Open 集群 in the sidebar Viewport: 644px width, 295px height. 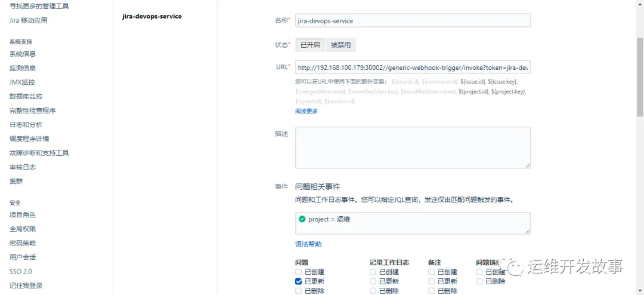point(16,181)
